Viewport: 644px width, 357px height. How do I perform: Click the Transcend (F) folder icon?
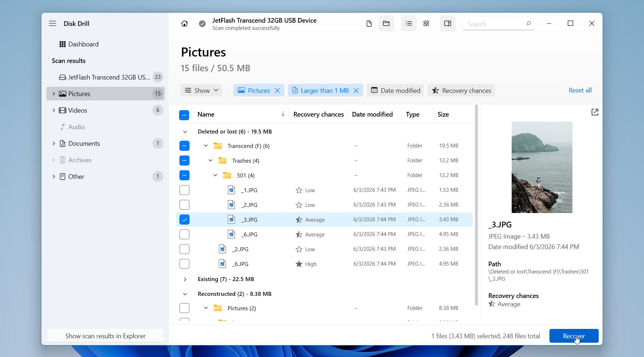tap(218, 146)
